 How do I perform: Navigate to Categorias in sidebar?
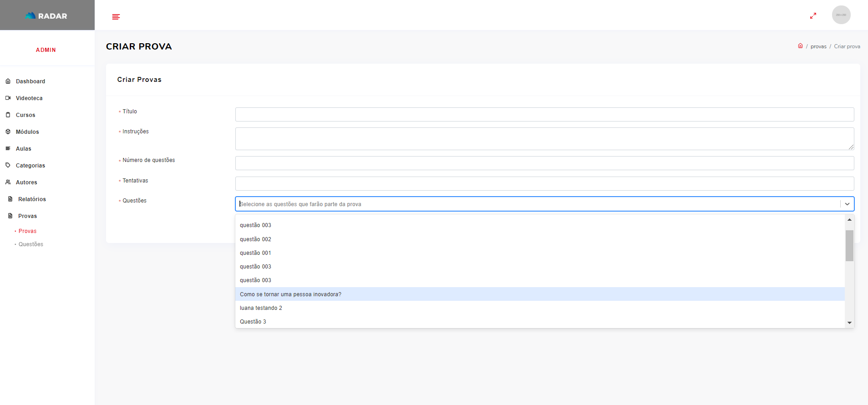coord(30,166)
